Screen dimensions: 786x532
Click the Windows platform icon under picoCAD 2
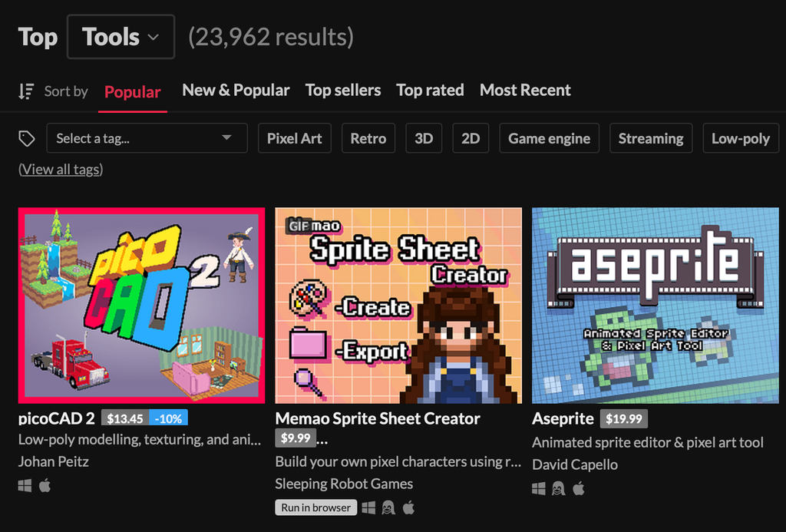(x=25, y=486)
